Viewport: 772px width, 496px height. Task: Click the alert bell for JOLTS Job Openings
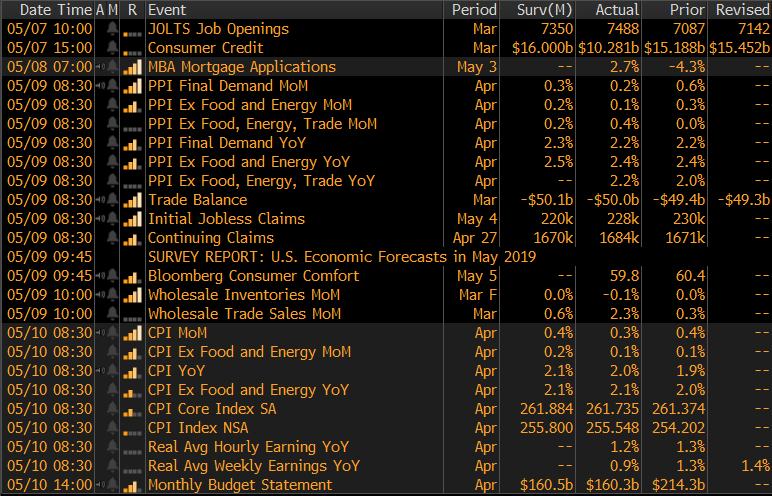(x=112, y=29)
